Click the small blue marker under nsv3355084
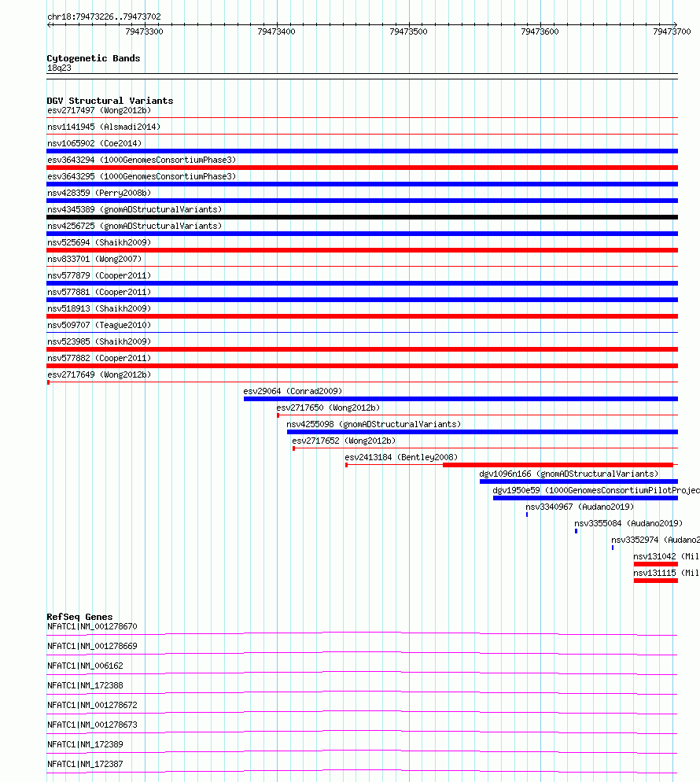The height and width of the screenshot is (782, 700). [577, 531]
